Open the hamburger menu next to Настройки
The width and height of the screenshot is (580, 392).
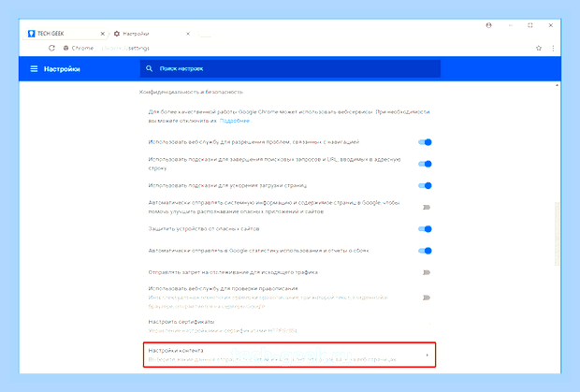click(34, 69)
